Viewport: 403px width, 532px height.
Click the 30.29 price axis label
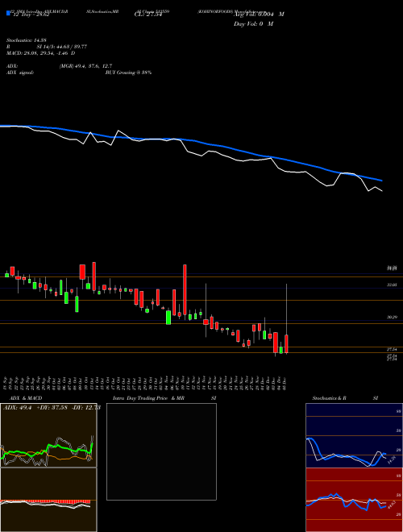pos(393,318)
